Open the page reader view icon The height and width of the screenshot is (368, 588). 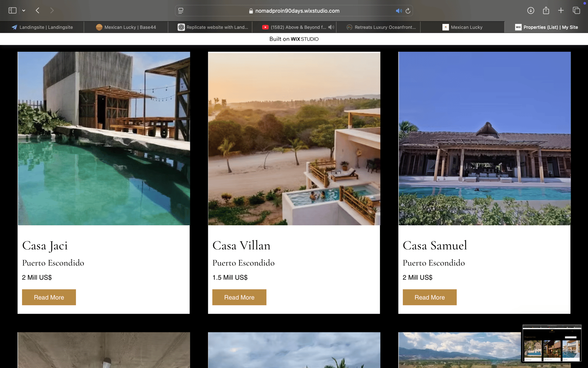pos(181,11)
